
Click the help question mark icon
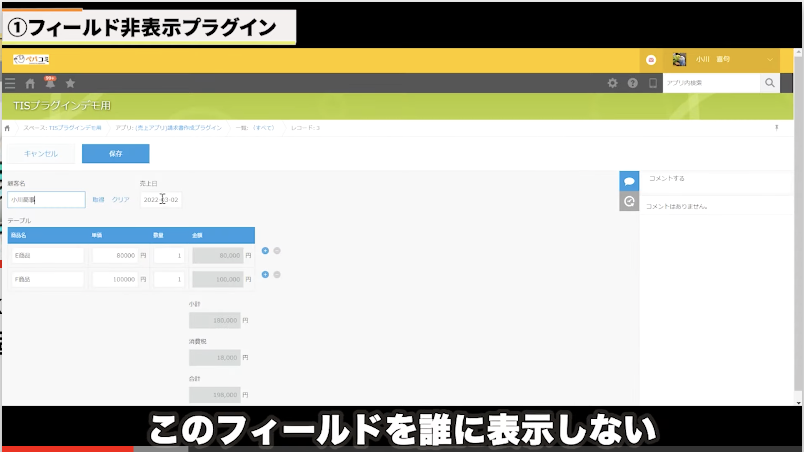632,83
